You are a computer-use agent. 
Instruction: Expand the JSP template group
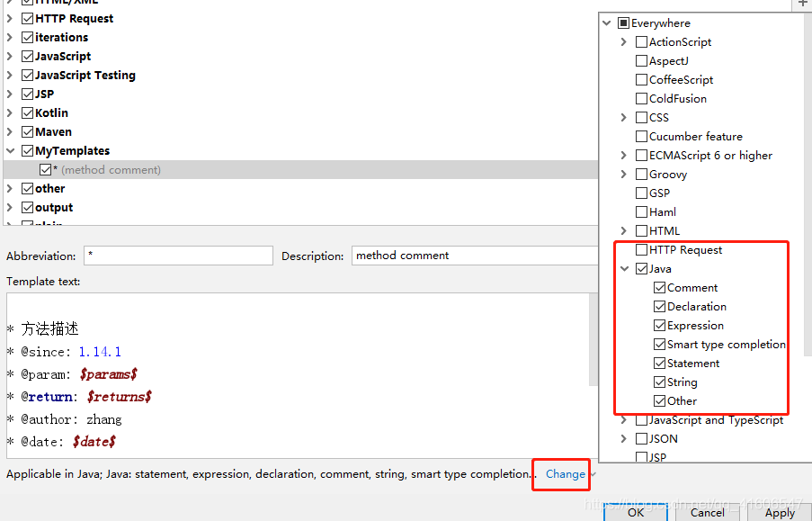tap(10, 94)
